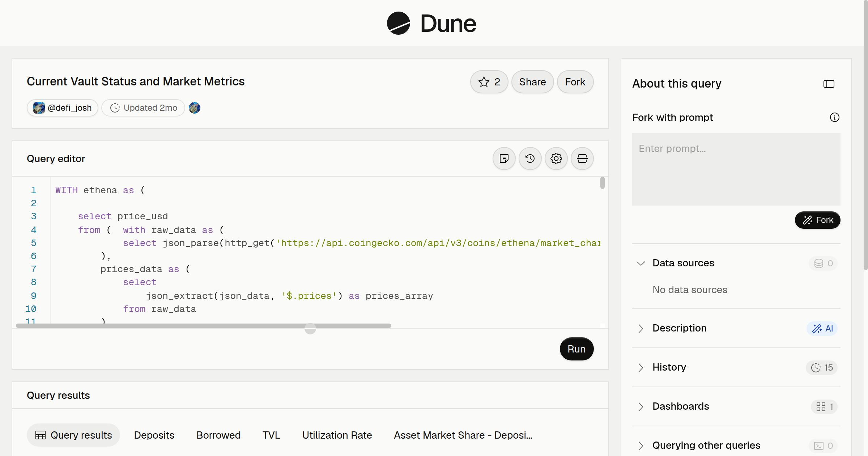Click the coingecko API URL in line 5
This screenshot has width=868, height=456.
[x=438, y=243]
